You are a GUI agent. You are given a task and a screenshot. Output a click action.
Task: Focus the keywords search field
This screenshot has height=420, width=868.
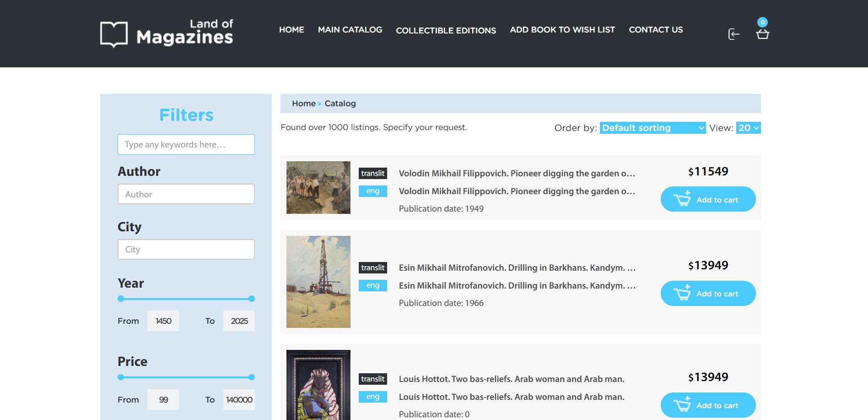(186, 144)
